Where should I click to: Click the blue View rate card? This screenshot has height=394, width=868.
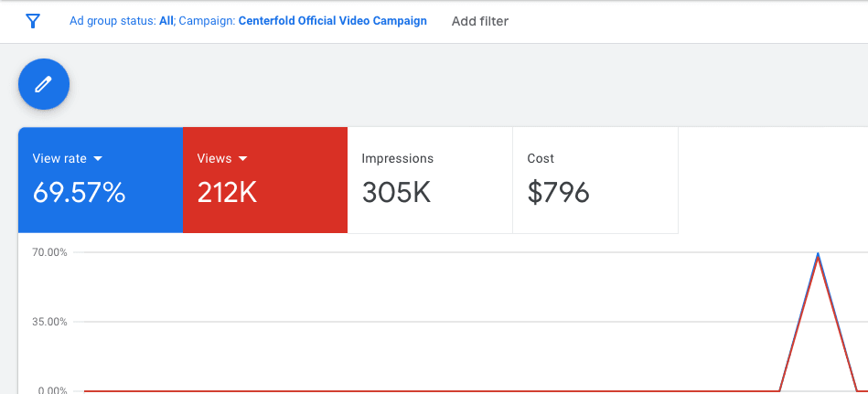(x=101, y=180)
